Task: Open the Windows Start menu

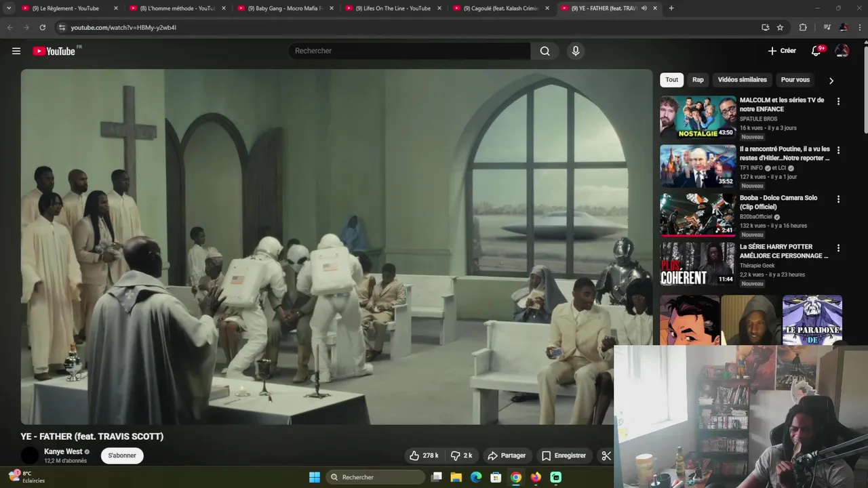Action: (x=315, y=477)
